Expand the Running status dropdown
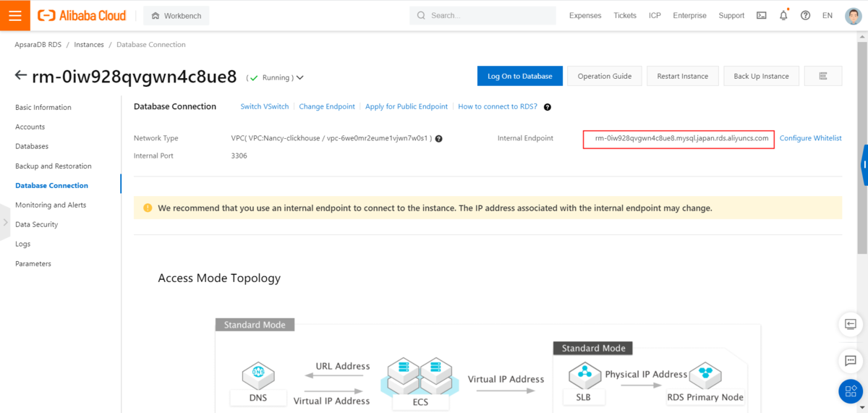This screenshot has height=413, width=868. point(300,77)
